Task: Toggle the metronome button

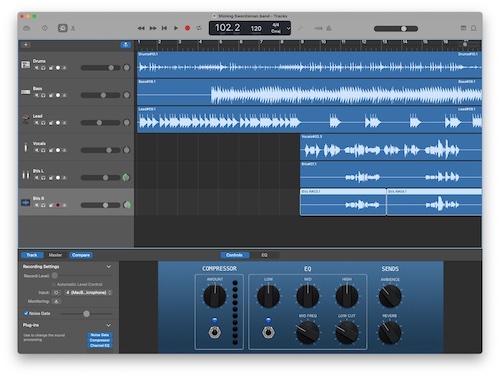Action: 329,28
